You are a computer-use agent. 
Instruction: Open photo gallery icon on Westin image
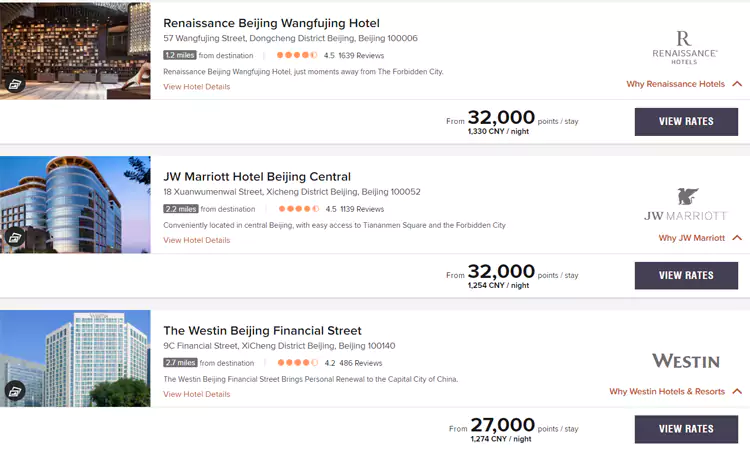tap(15, 391)
